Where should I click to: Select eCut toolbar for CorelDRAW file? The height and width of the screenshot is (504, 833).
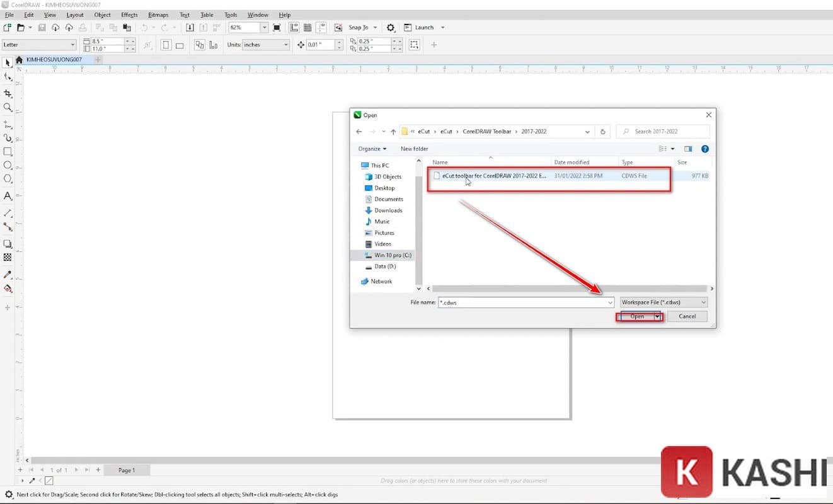(x=494, y=176)
